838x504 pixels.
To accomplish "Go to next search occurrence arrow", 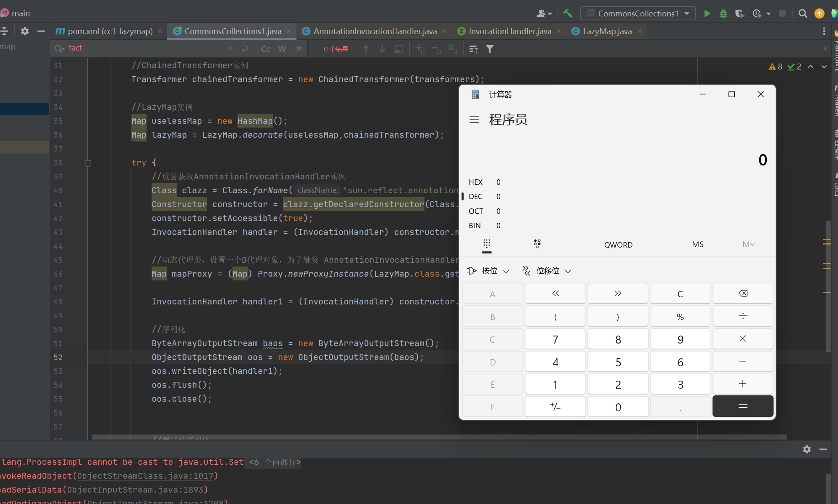I will pos(382,49).
